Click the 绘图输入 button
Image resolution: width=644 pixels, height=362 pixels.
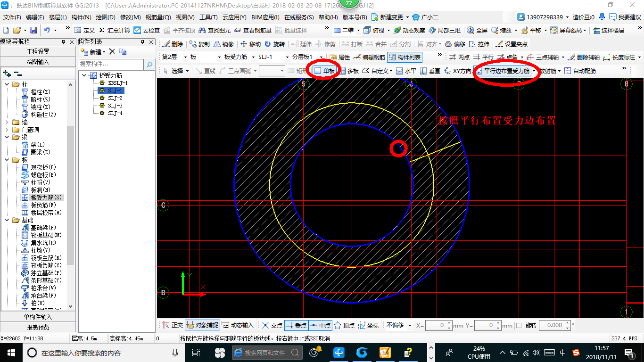coord(38,62)
